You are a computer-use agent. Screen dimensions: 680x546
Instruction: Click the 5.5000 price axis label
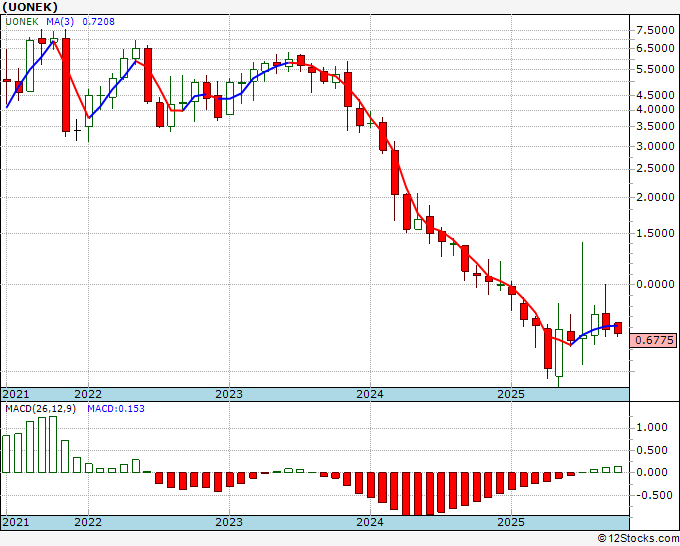click(x=655, y=69)
